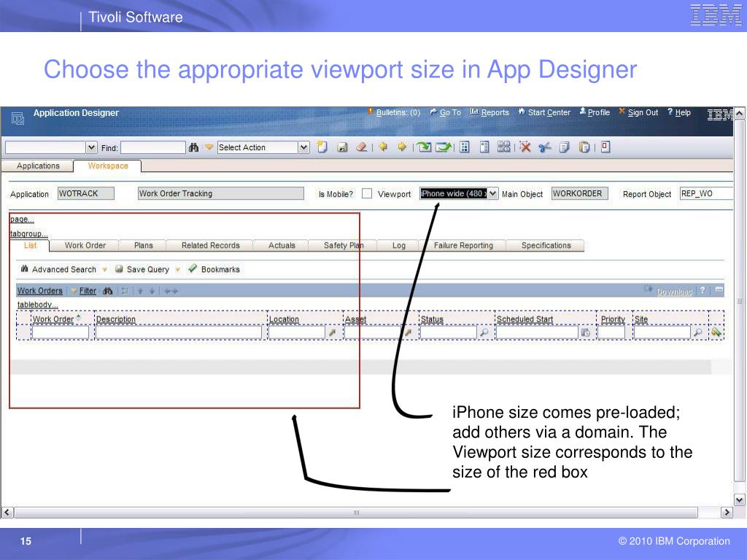Click the Location detail menu arrow icon
The height and width of the screenshot is (560, 747).
click(x=333, y=332)
